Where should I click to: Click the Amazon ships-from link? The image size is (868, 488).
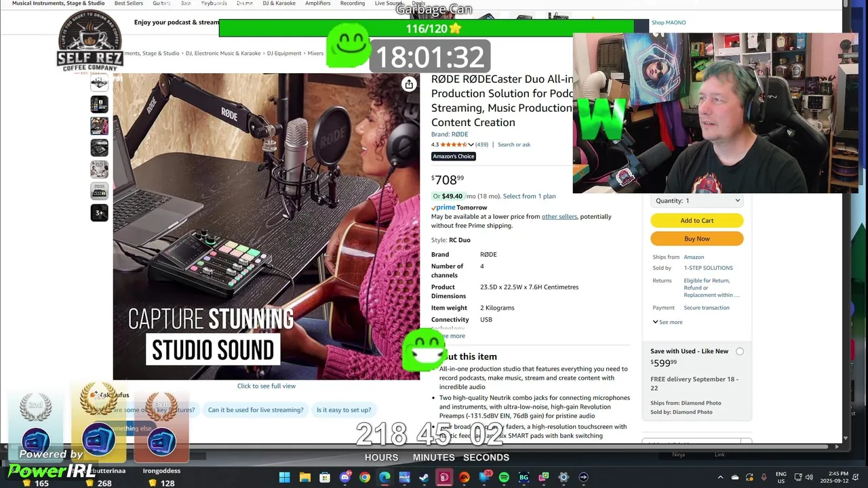tap(694, 257)
